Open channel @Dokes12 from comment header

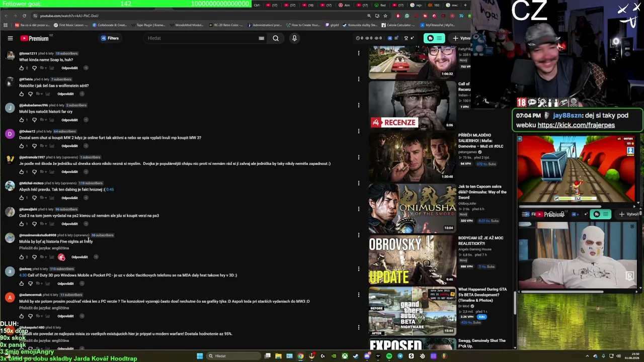point(27,131)
